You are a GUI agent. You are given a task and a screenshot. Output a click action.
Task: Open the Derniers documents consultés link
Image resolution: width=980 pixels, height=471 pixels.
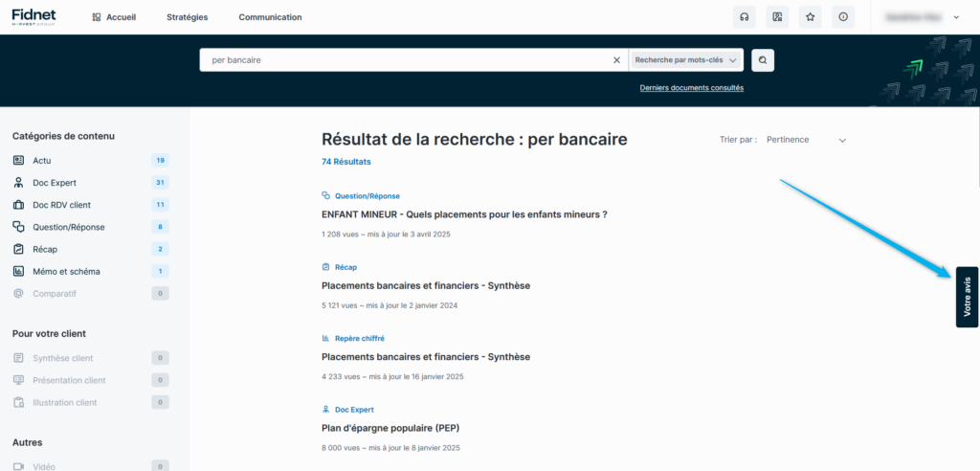[x=691, y=88]
